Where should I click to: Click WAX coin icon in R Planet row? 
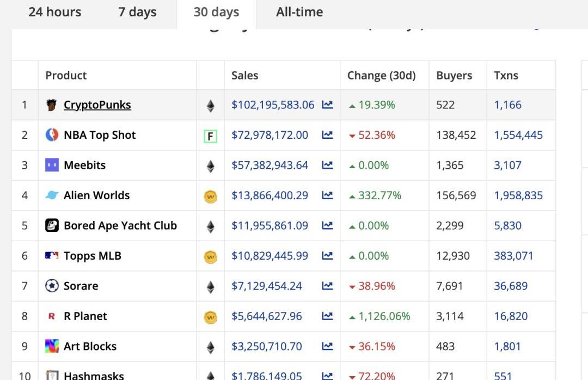coord(211,317)
